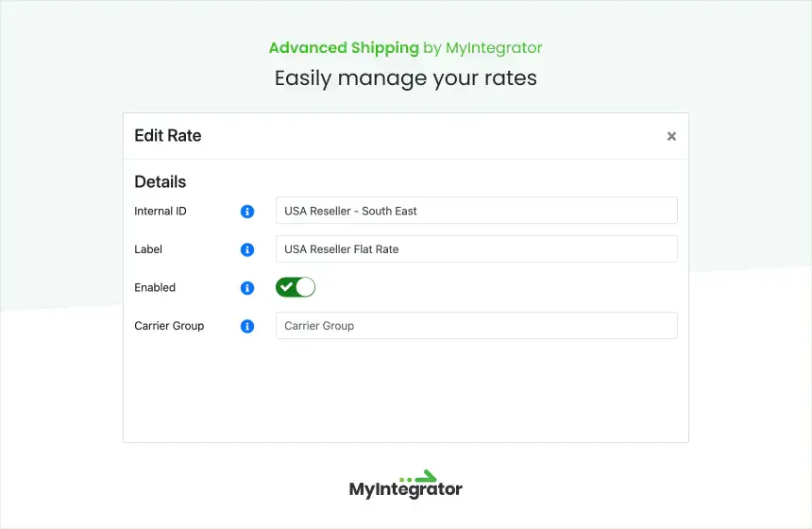Viewport: 812px width, 529px height.
Task: Open the info tooltip for Enabled
Action: 247,288
